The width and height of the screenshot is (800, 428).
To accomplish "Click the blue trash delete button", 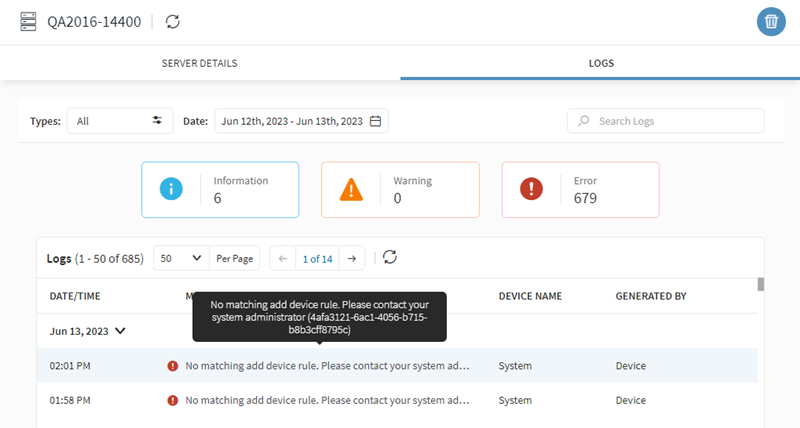I will tap(770, 22).
